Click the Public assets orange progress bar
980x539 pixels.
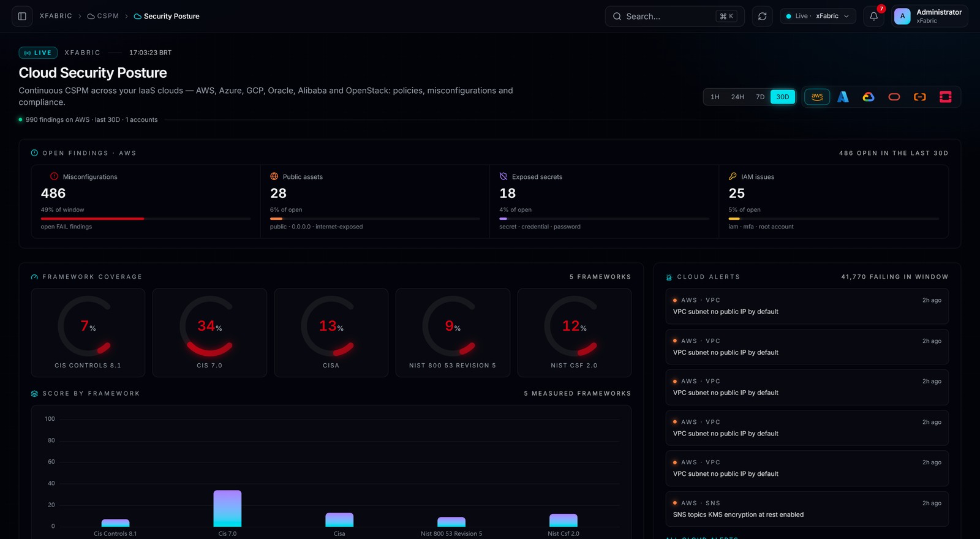pos(276,219)
